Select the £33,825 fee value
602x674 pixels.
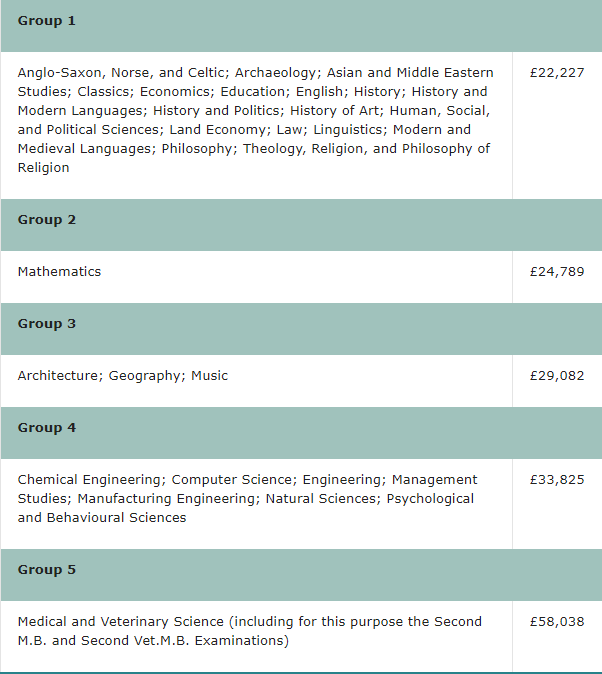point(557,480)
